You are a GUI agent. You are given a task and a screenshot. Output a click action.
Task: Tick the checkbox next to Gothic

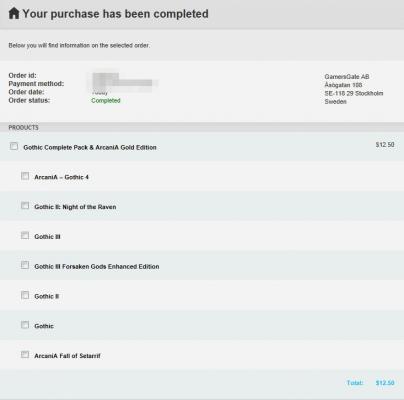(25, 325)
